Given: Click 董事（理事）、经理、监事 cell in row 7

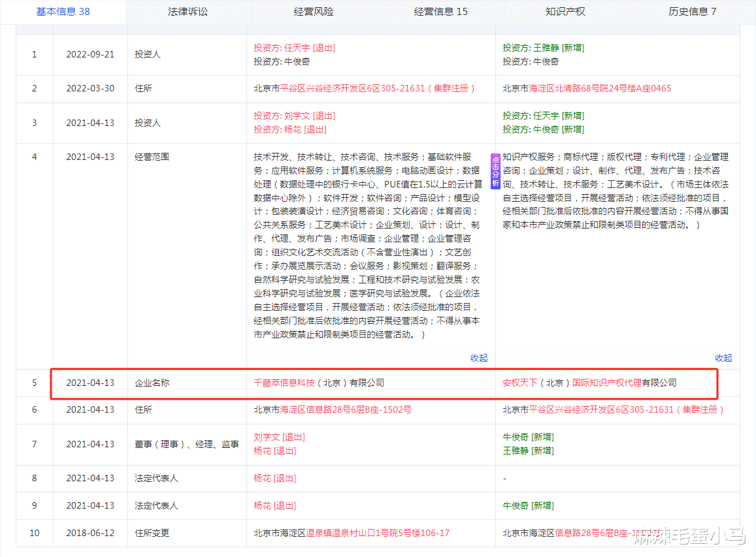Looking at the screenshot, I should tap(187, 444).
